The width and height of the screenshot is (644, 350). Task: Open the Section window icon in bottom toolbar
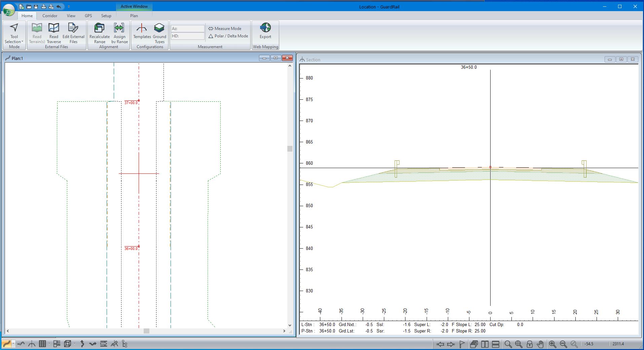(x=32, y=344)
